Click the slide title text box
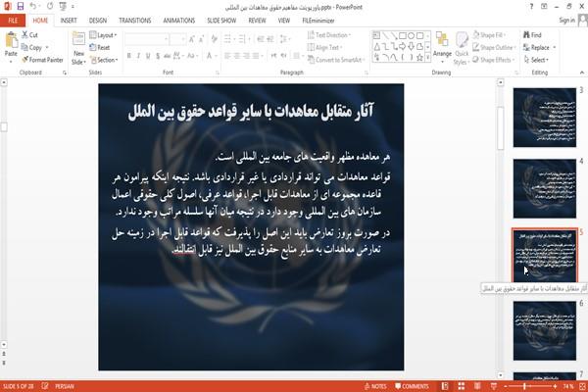The width and height of the screenshot is (588, 392). pyautogui.click(x=251, y=111)
